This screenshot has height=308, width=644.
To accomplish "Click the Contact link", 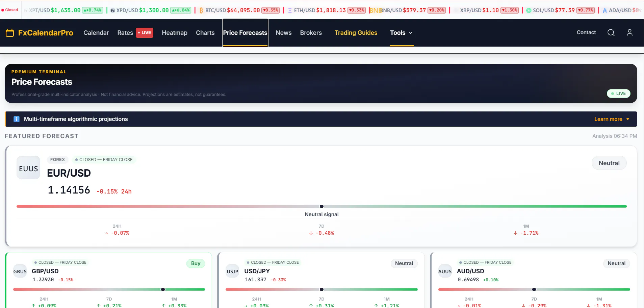I will 586,32.
